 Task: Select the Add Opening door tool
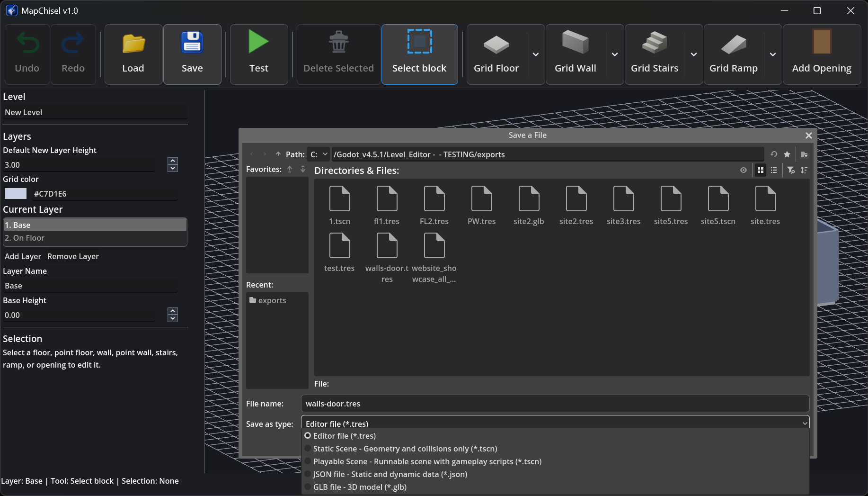822,54
